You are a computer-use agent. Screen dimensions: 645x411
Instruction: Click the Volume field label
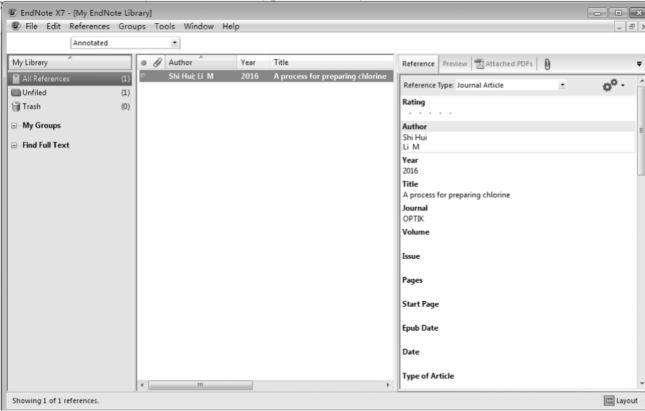pos(415,232)
